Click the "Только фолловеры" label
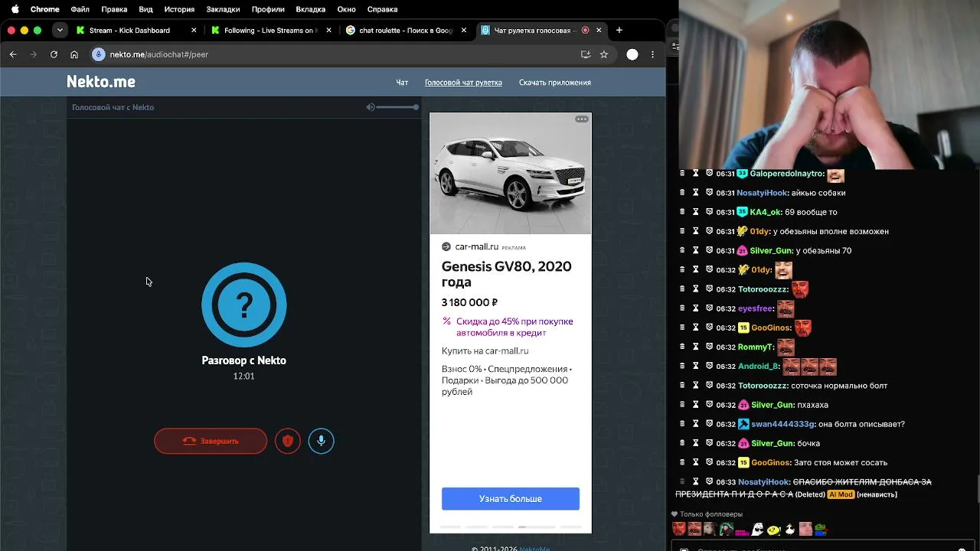The width and height of the screenshot is (980, 551). pos(711,514)
